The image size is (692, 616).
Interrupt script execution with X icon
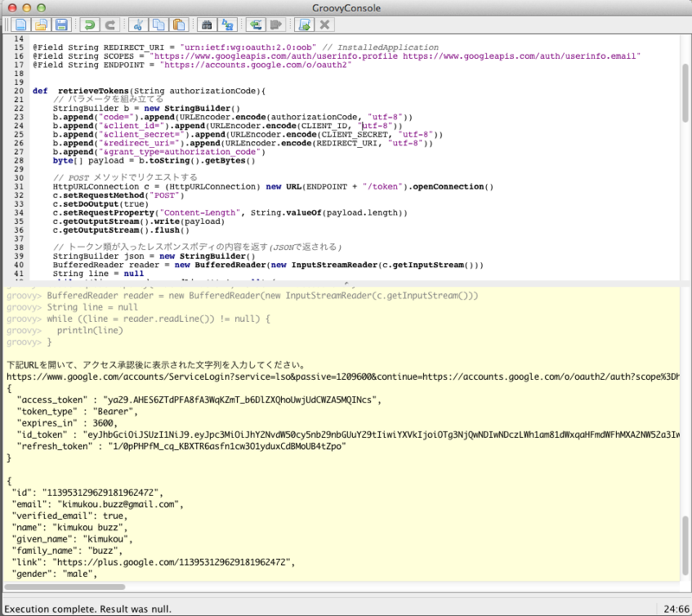click(x=324, y=25)
